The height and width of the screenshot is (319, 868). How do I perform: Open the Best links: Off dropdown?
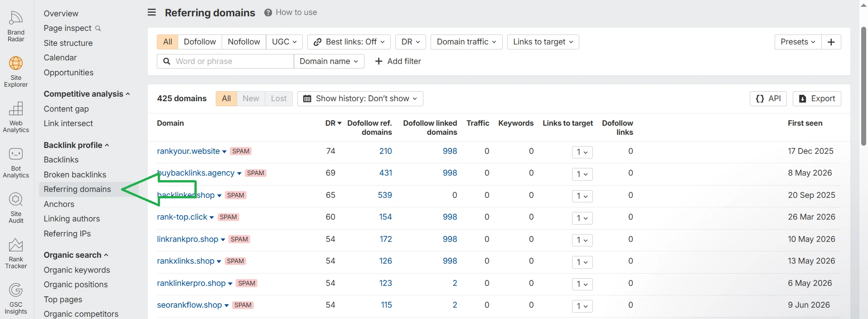pos(349,42)
